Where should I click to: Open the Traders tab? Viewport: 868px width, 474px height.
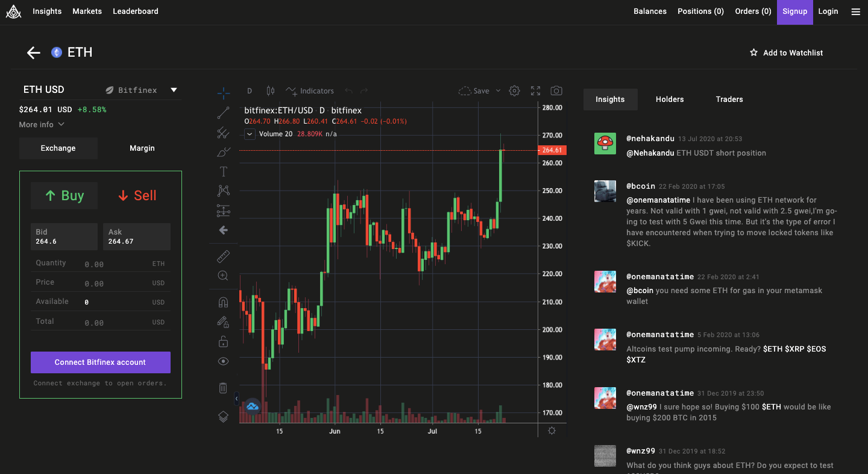(729, 100)
